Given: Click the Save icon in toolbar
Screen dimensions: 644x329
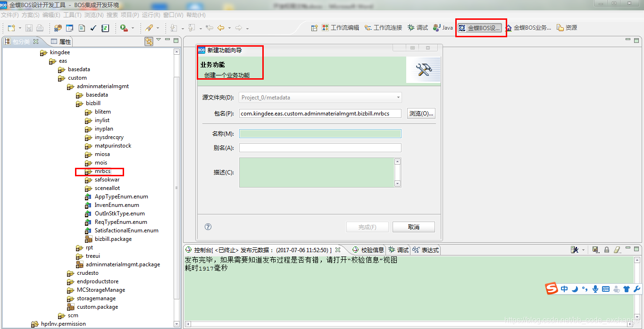Looking at the screenshot, I should pos(29,28).
